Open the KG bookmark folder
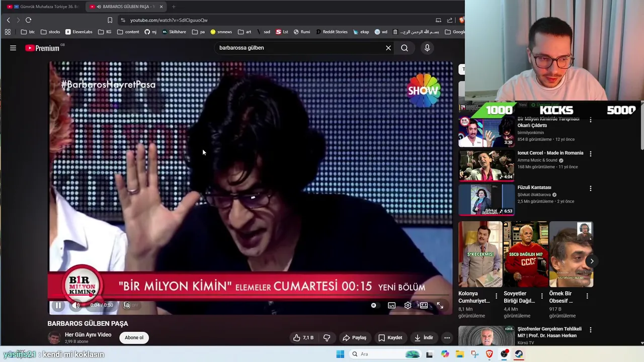 click(105, 32)
